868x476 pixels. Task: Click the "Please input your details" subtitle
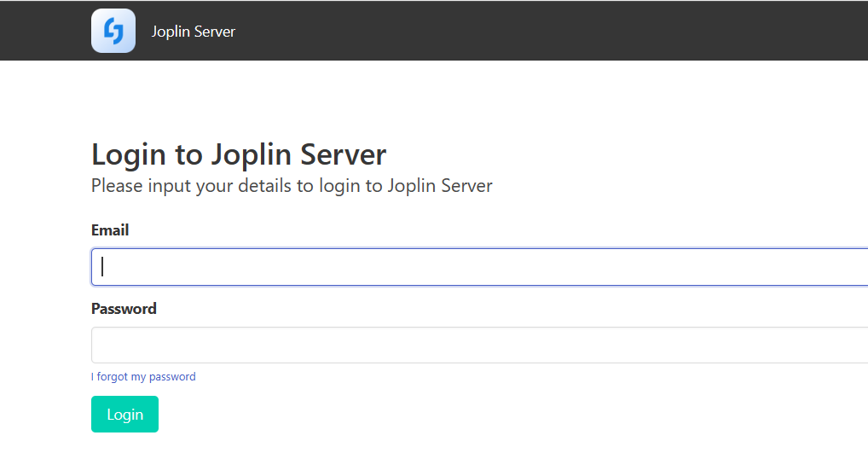tap(292, 186)
